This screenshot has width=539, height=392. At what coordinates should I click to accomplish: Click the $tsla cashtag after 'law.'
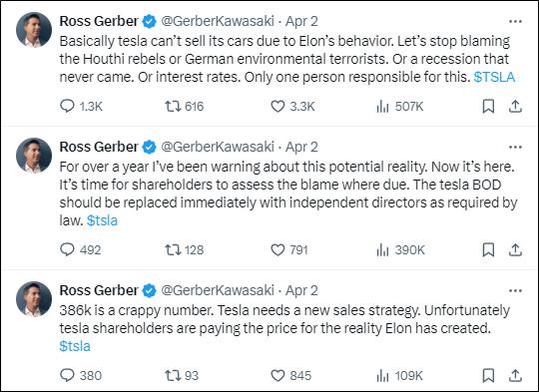tap(102, 220)
